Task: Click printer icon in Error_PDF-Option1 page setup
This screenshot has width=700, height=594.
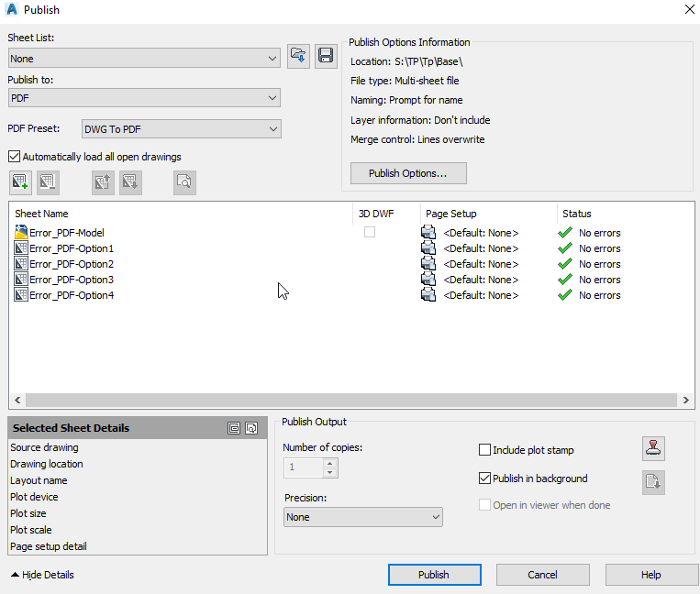Action: (428, 247)
